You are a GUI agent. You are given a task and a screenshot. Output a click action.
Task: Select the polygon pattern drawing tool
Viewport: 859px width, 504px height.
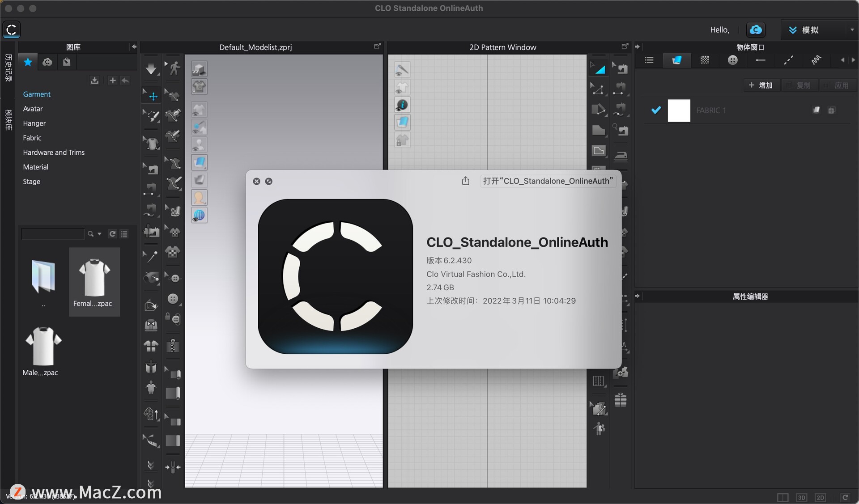click(x=599, y=109)
